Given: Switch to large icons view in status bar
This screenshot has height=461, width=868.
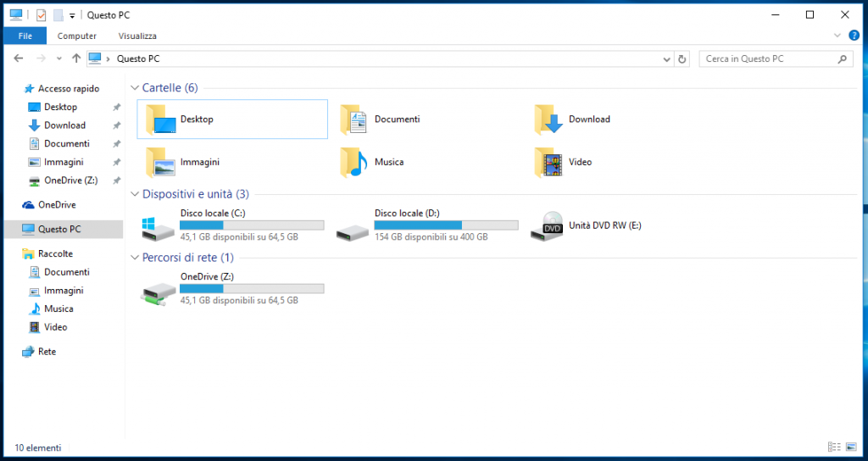Looking at the screenshot, I should pos(851,447).
